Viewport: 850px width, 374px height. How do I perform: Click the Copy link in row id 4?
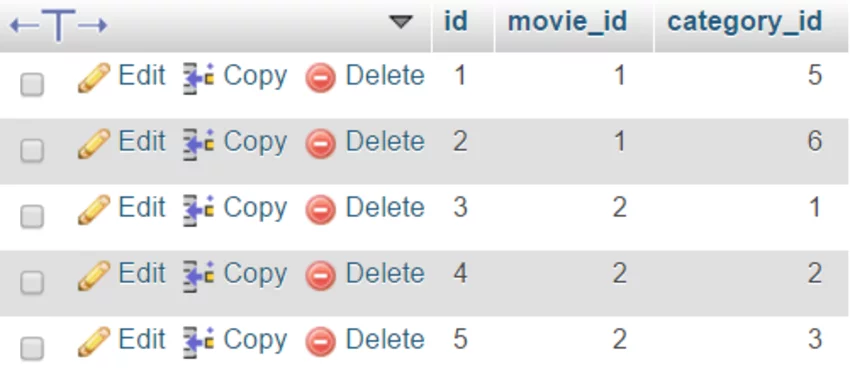pos(255,274)
